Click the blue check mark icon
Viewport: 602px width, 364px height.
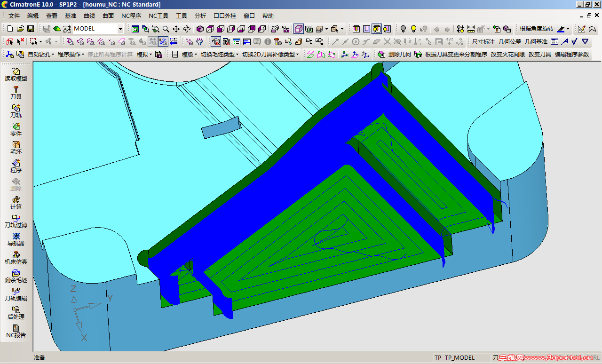tap(575, 41)
